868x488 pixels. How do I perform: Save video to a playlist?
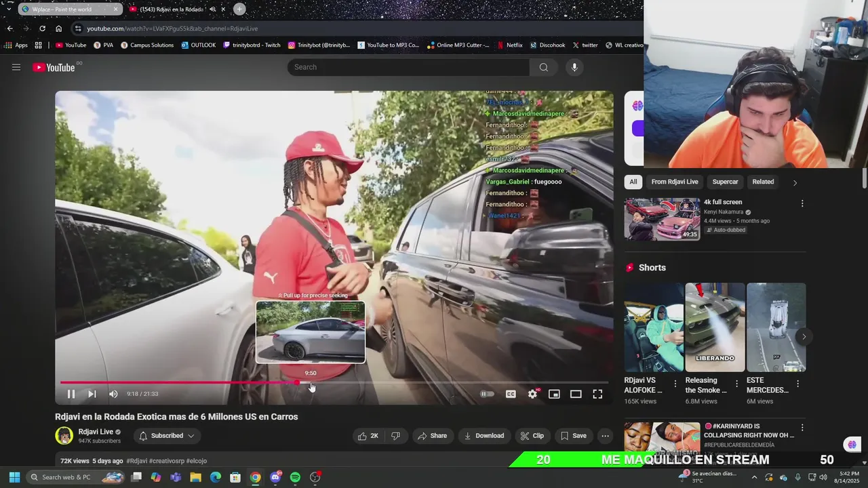[x=573, y=436]
